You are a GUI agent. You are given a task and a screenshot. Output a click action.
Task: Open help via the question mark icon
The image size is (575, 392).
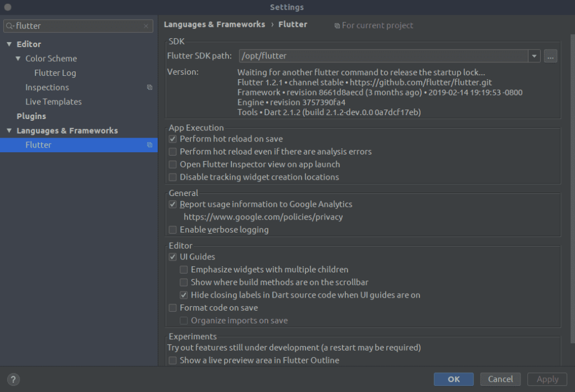click(13, 379)
